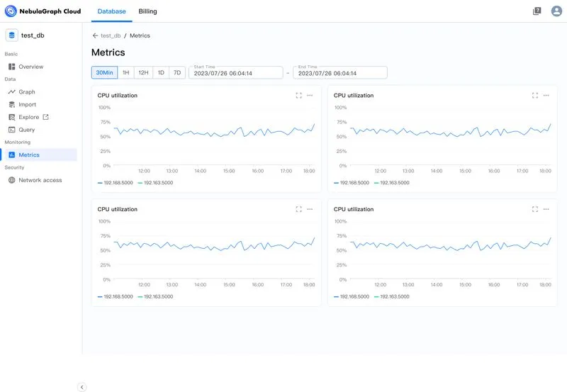
Task: Toggle 192.168.5000 series in bottom-left chart legend
Action: [116, 296]
